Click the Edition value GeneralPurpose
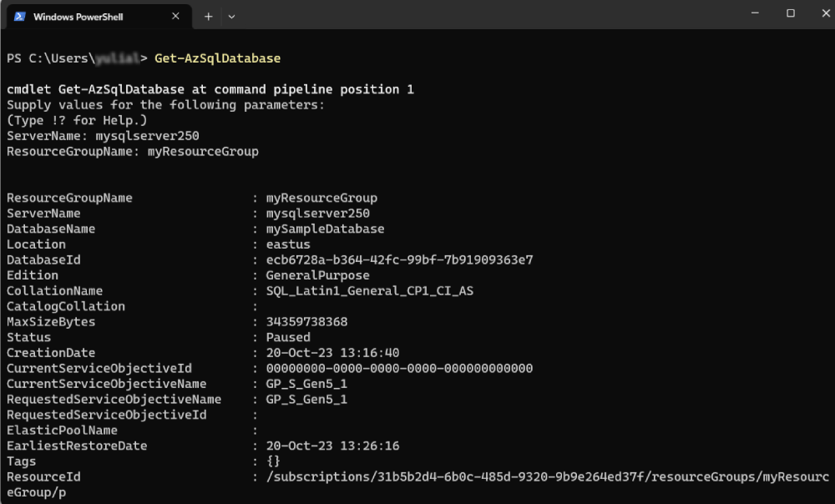This screenshot has height=504, width=835. click(318, 275)
